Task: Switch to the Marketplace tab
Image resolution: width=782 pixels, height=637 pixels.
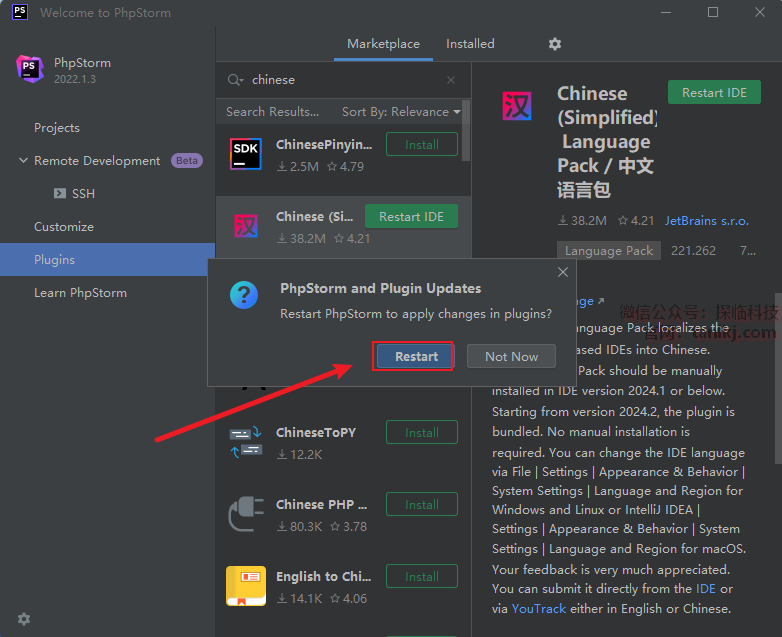Action: pos(383,44)
